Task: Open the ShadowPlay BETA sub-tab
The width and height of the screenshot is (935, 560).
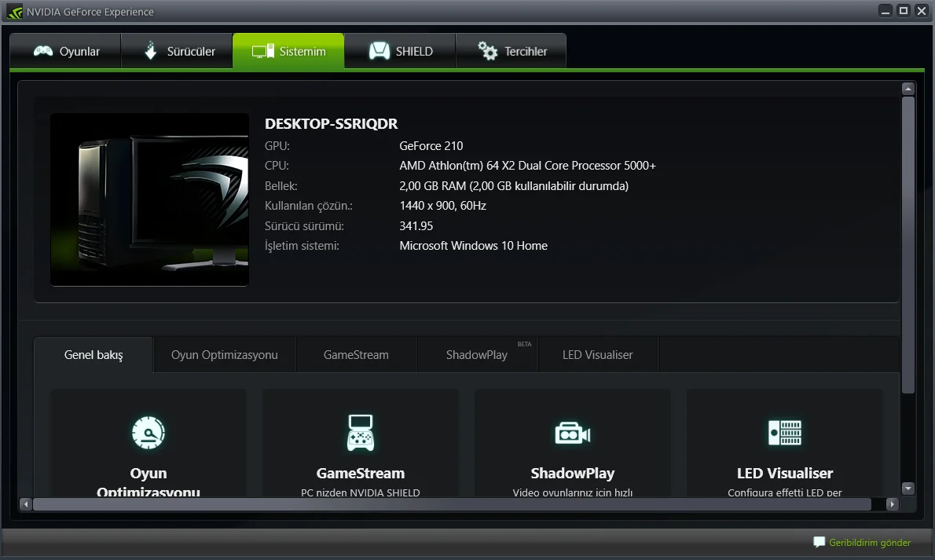Action: coord(477,355)
